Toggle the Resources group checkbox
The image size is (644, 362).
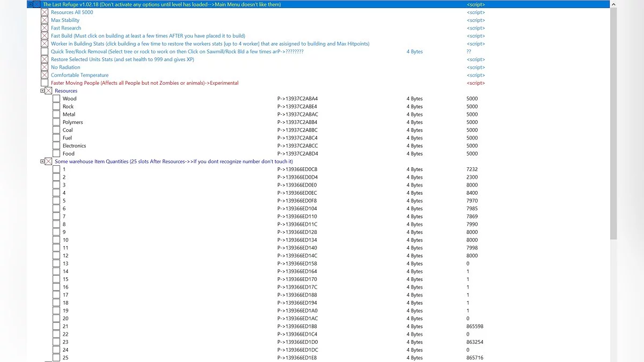(48, 91)
